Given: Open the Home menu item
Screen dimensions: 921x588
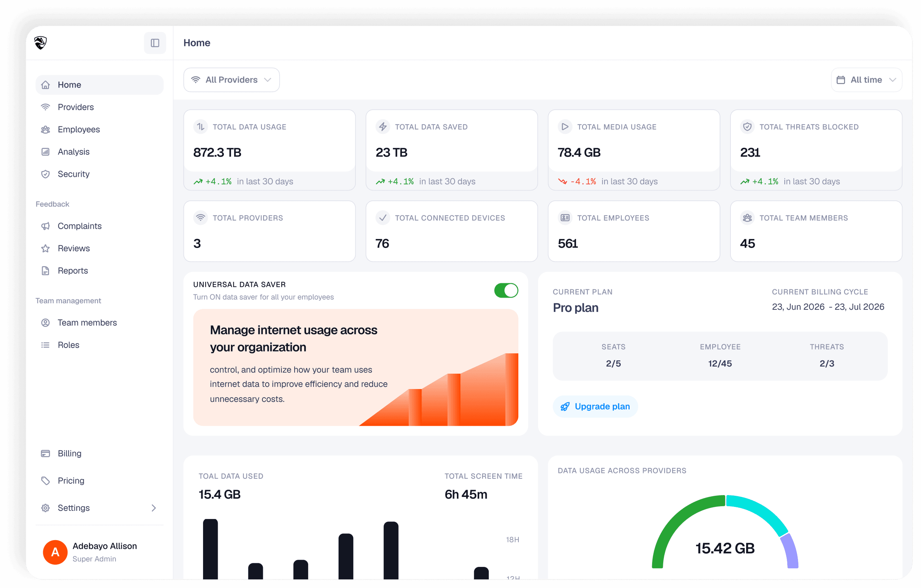Looking at the screenshot, I should pyautogui.click(x=99, y=85).
